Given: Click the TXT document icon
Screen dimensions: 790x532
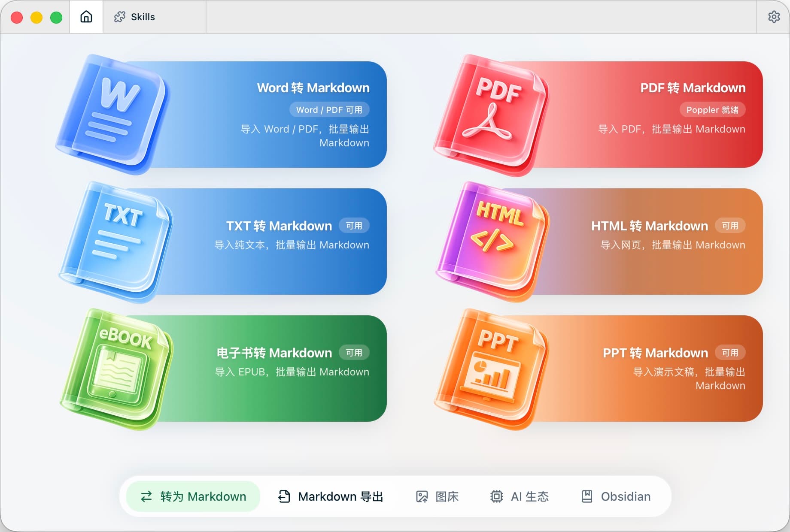Looking at the screenshot, I should point(115,242).
